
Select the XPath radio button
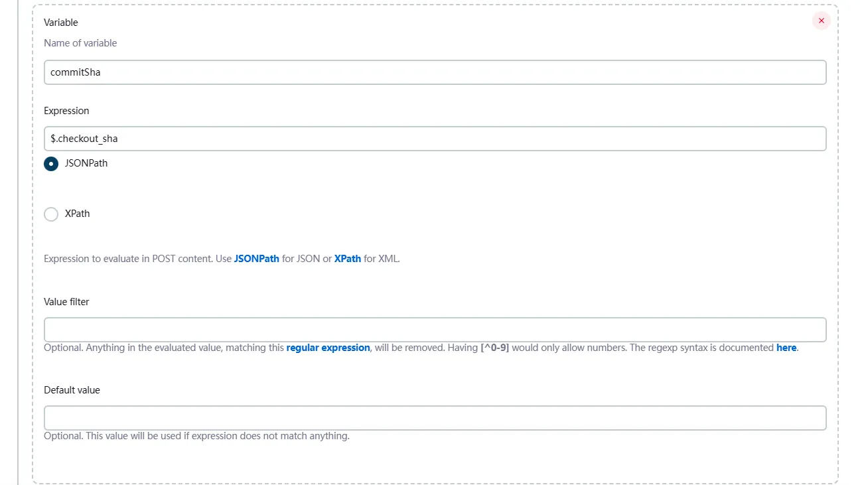coord(51,214)
